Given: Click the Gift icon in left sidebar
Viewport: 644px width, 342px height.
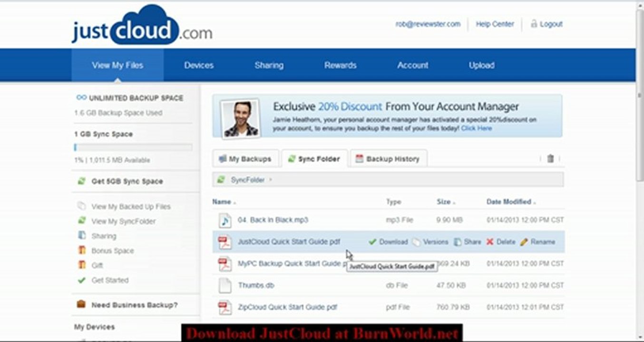Looking at the screenshot, I should (81, 265).
